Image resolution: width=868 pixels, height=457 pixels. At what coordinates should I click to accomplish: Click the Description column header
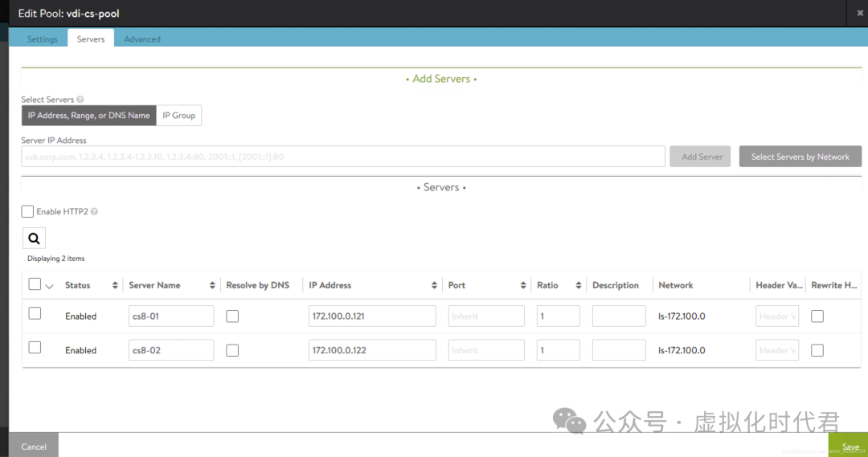(x=616, y=285)
